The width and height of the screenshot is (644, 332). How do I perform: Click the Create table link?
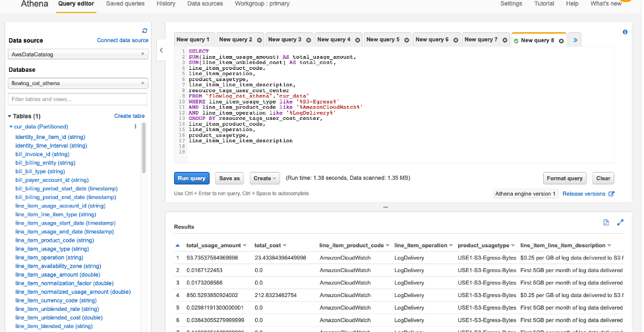[129, 116]
